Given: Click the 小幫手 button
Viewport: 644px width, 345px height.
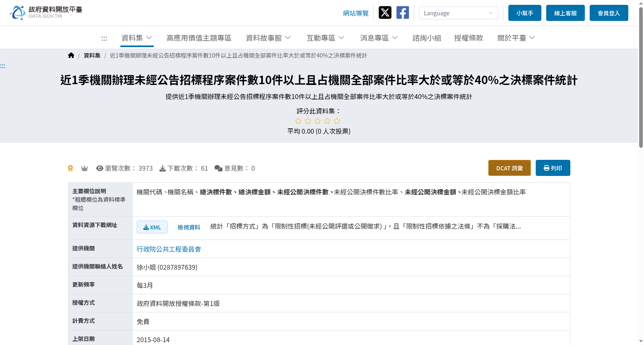Looking at the screenshot, I should tap(525, 13).
